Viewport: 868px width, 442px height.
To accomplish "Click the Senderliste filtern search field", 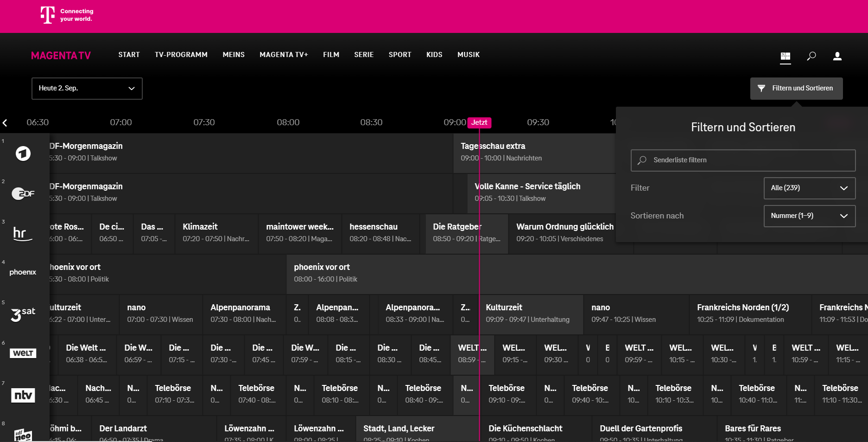I will coord(743,160).
